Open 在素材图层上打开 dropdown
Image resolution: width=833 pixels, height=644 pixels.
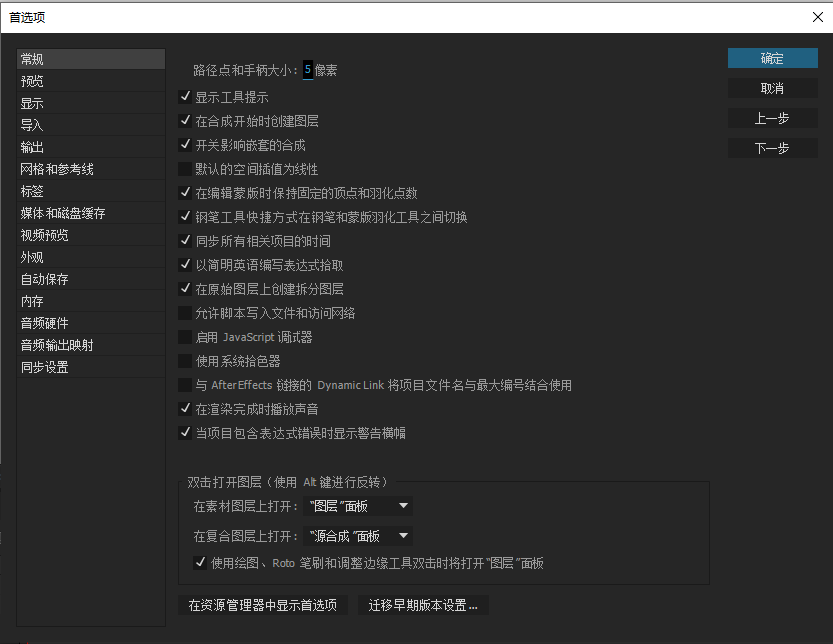click(x=358, y=506)
